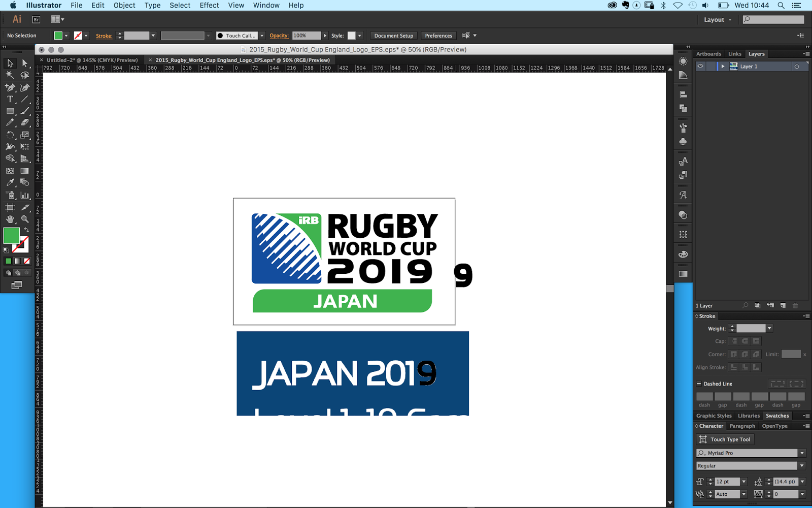The height and width of the screenshot is (508, 812).
Task: Open the Align panel icon
Action: [683, 94]
